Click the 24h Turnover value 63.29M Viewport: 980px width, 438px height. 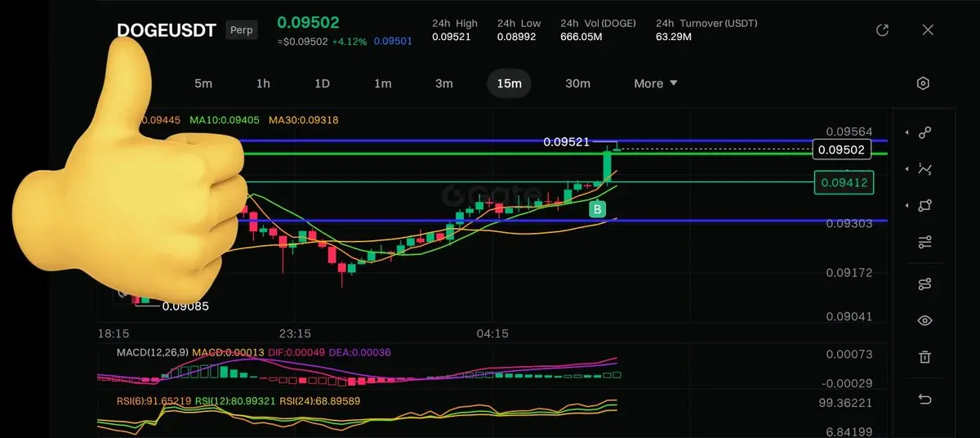pos(674,37)
